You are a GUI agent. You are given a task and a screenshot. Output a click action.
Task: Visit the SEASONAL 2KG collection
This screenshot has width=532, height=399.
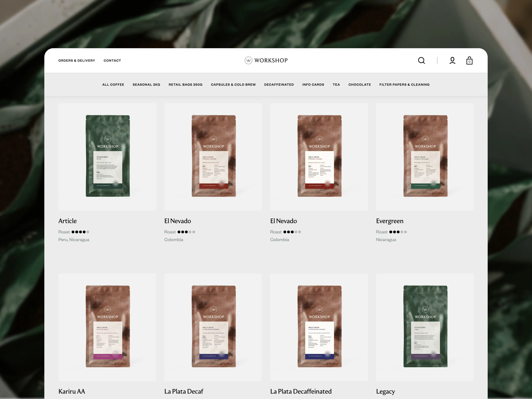coord(146,84)
